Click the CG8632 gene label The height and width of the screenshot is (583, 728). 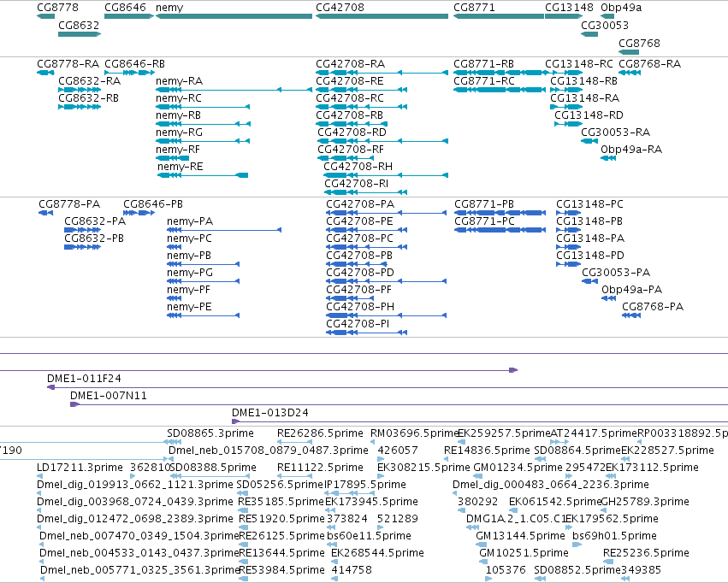79,25
